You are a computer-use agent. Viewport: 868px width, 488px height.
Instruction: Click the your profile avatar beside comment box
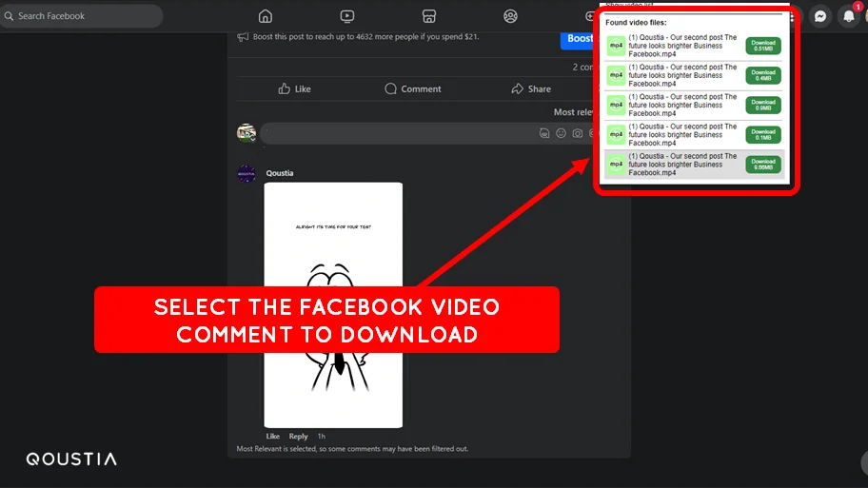pos(247,133)
